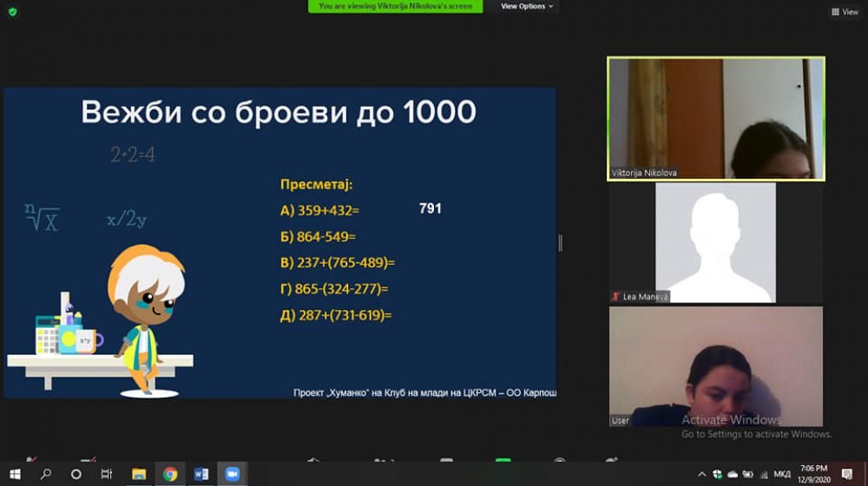Switch to Google Chrome in the taskbar
868x486 pixels.
click(x=170, y=474)
